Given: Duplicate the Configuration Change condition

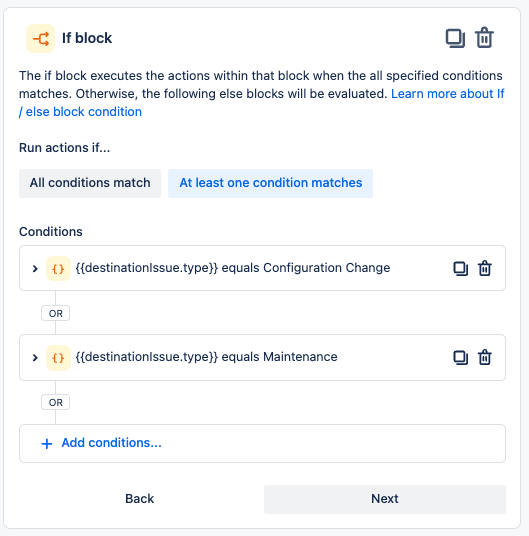Looking at the screenshot, I should click(460, 268).
